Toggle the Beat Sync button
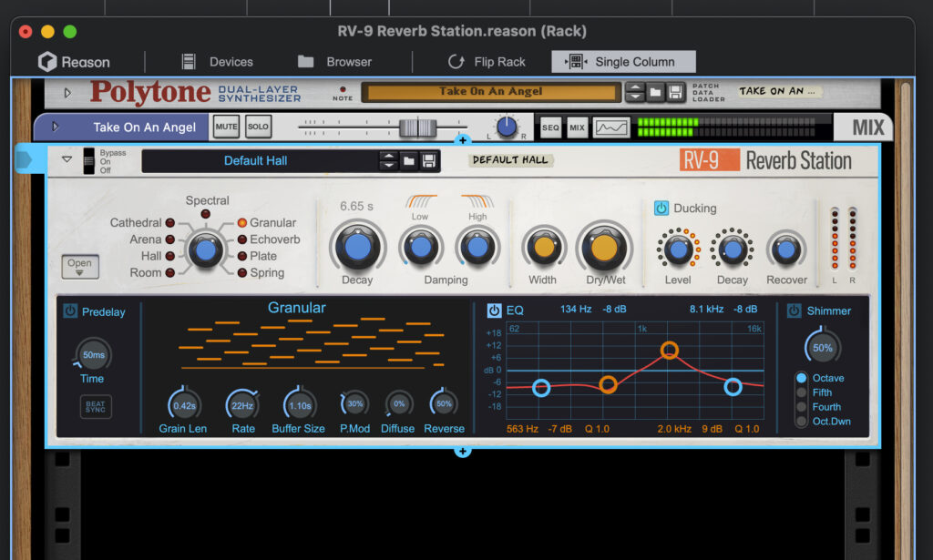The image size is (933, 560). click(x=95, y=407)
